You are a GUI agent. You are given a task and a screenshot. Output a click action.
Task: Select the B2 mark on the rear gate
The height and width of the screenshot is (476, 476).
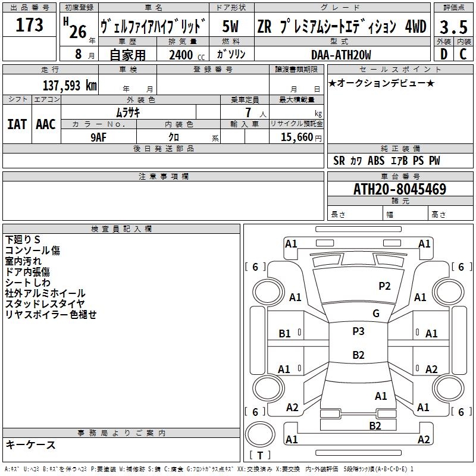pyautogui.click(x=375, y=425)
